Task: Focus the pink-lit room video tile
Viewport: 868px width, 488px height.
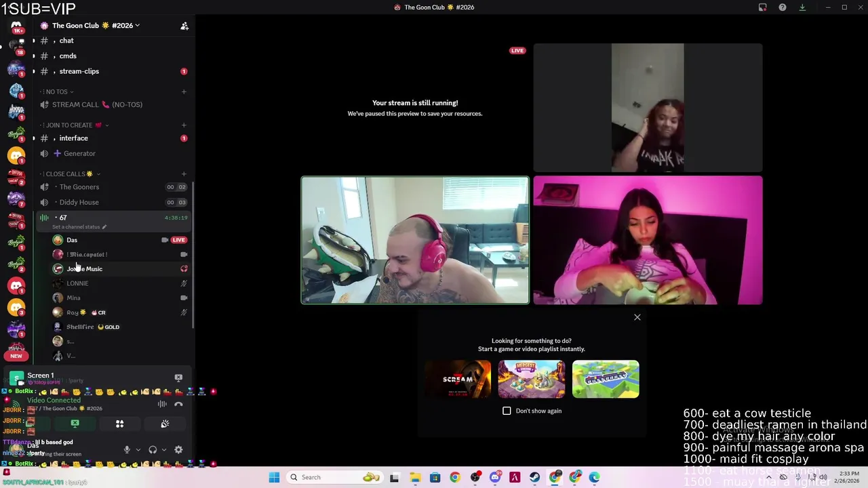Action: tap(648, 240)
